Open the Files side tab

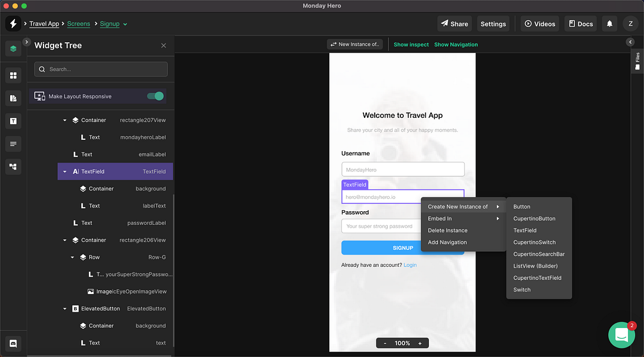(x=637, y=61)
